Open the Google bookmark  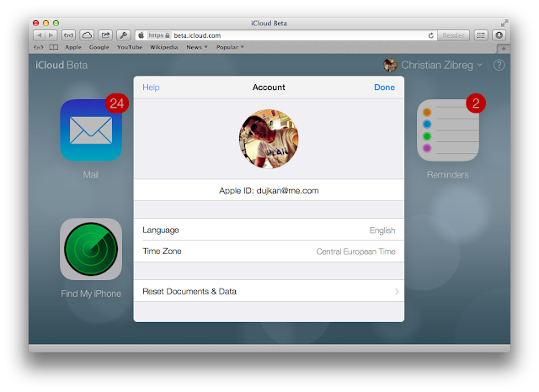99,47
